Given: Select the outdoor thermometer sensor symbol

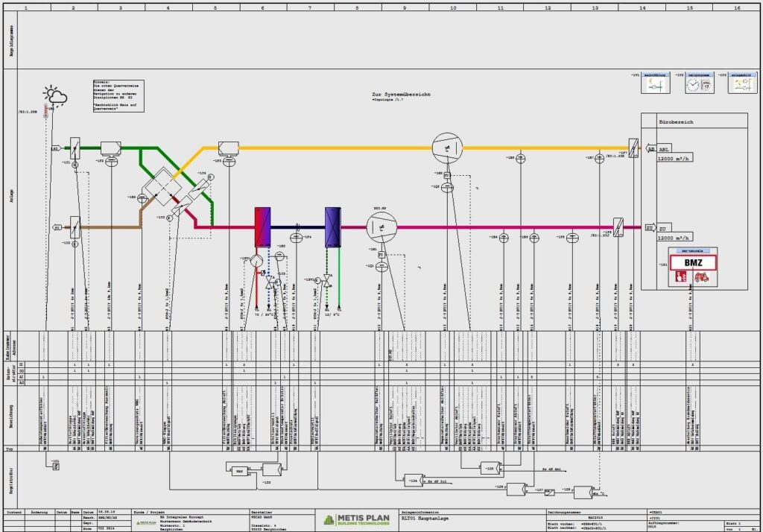Looking at the screenshot, I should [x=46, y=112].
